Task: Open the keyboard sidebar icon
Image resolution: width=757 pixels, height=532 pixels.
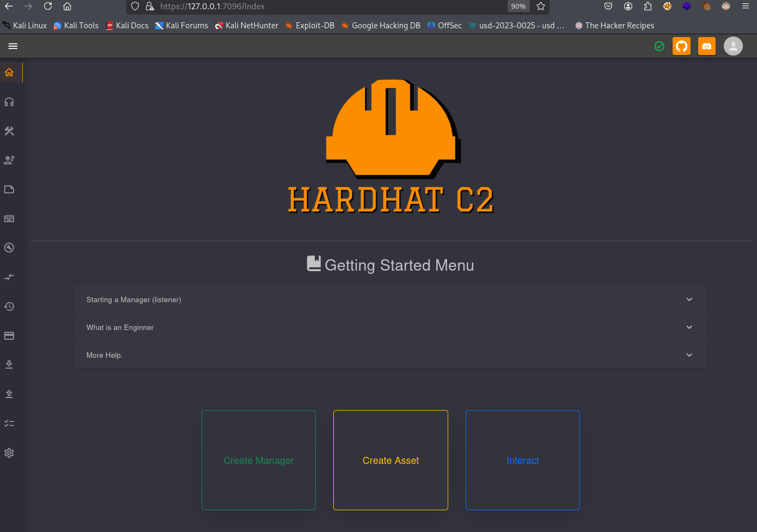Action: click(9, 219)
